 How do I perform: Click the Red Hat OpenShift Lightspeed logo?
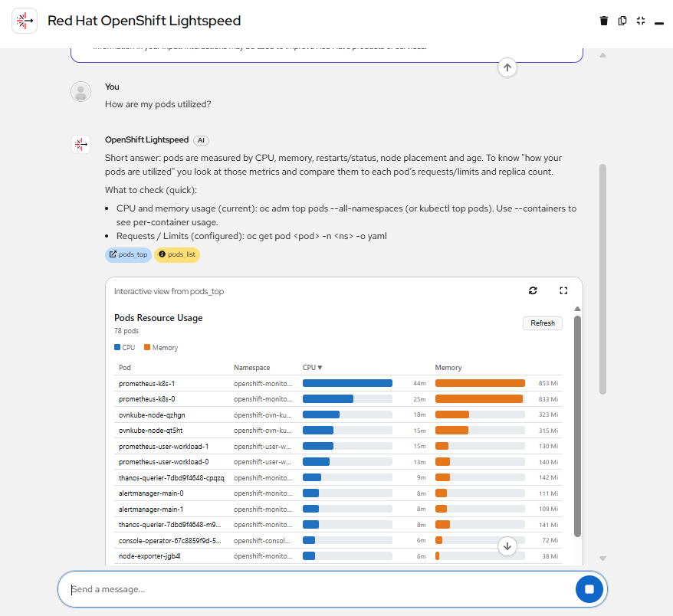click(25, 21)
